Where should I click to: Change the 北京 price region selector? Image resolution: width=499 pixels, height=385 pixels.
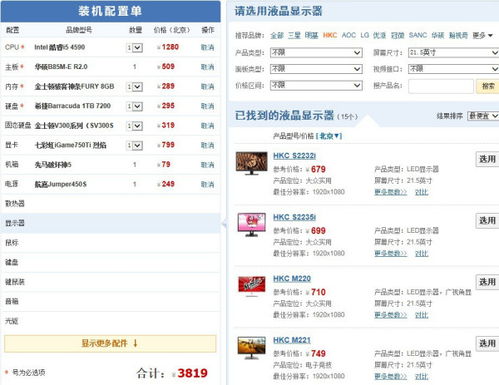tap(329, 136)
